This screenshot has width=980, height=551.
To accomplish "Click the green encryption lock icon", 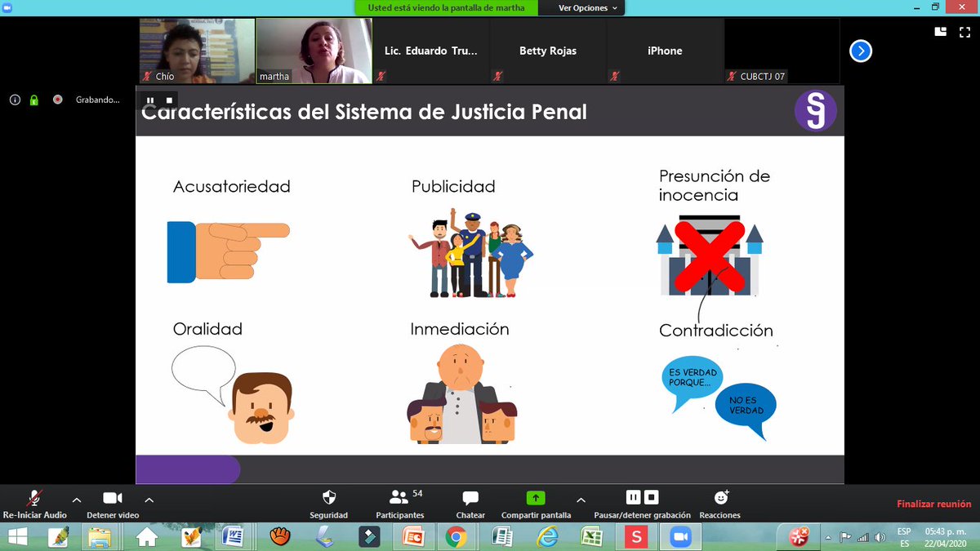I will [33, 100].
